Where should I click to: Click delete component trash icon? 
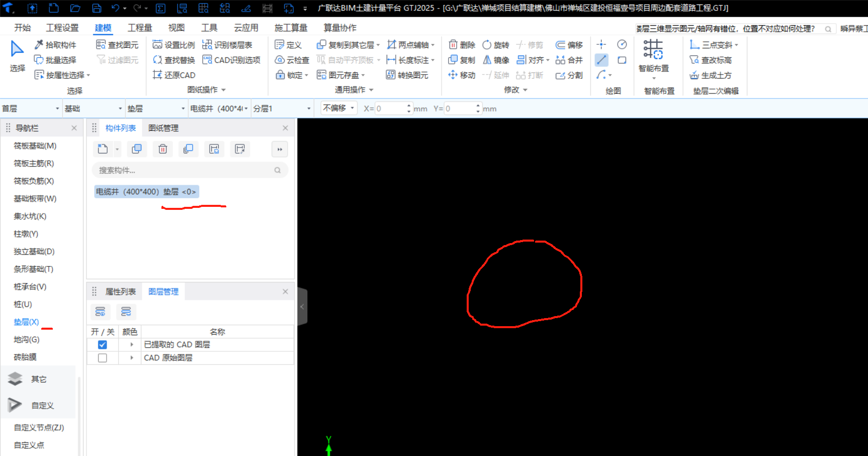point(162,149)
